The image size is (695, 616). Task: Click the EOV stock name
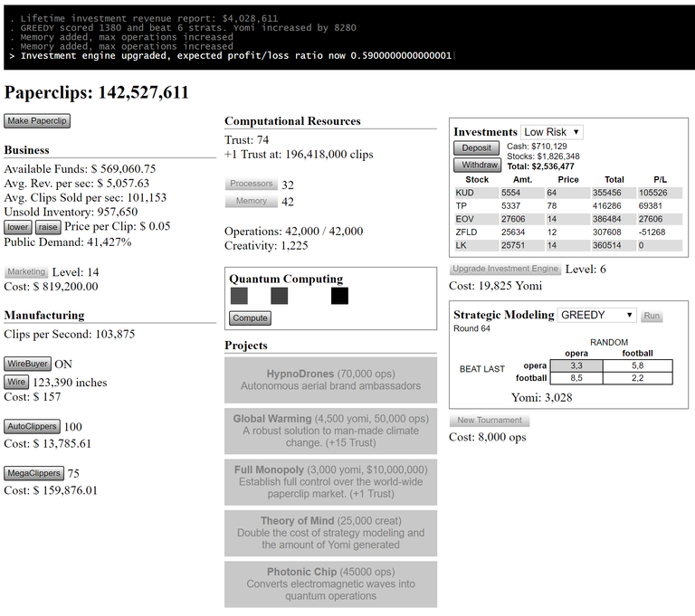[464, 219]
